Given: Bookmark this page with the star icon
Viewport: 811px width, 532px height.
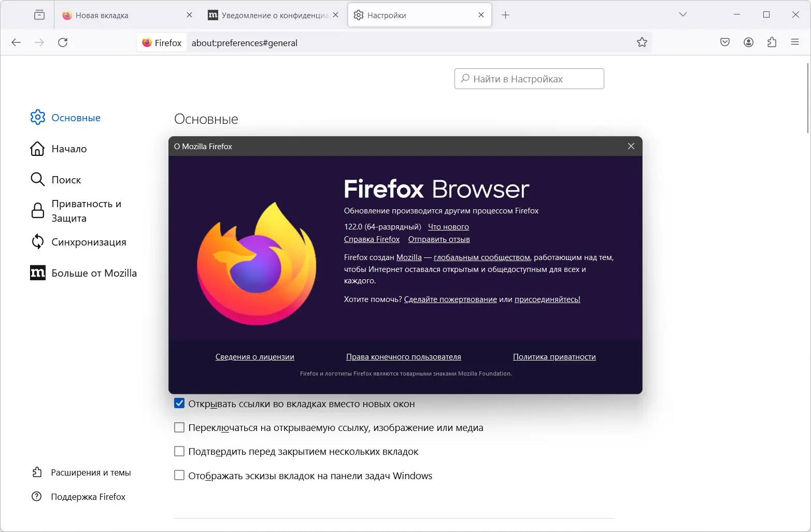Looking at the screenshot, I should (x=642, y=42).
